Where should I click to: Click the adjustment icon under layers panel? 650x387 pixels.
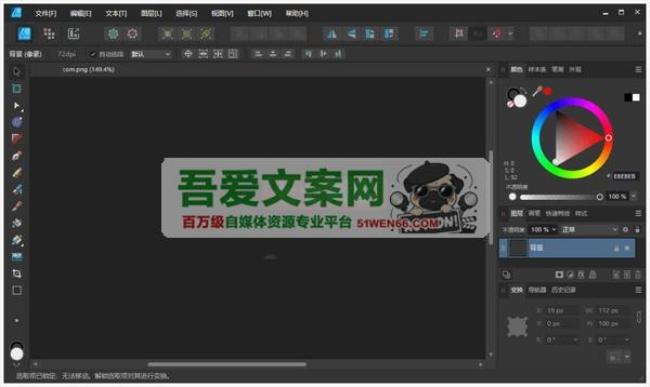click(570, 274)
